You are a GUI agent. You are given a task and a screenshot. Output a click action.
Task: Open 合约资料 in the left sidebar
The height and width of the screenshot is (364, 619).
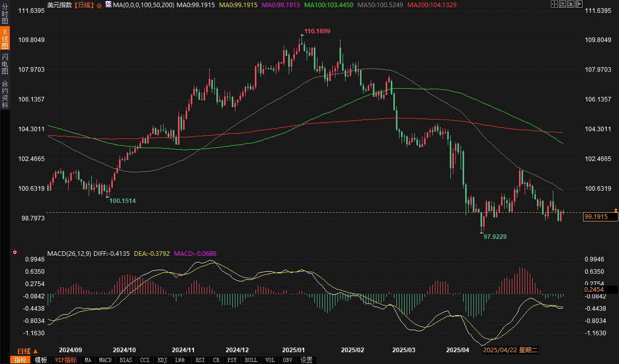point(5,94)
